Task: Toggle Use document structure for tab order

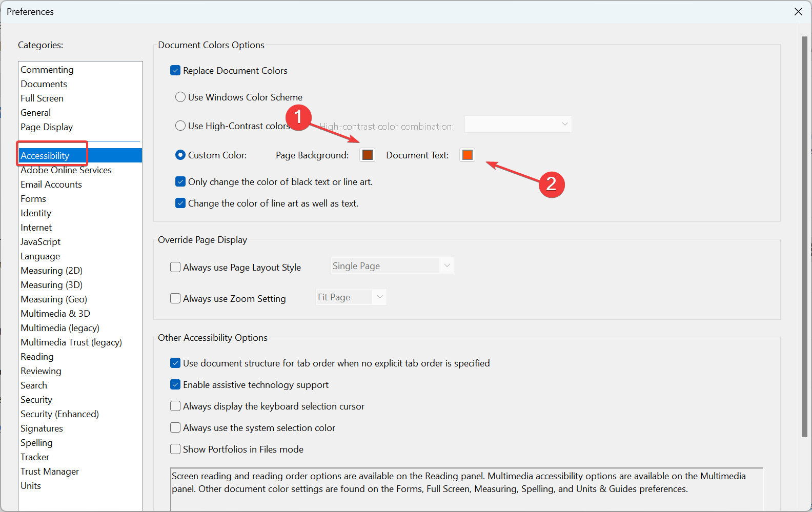Action: pos(175,363)
